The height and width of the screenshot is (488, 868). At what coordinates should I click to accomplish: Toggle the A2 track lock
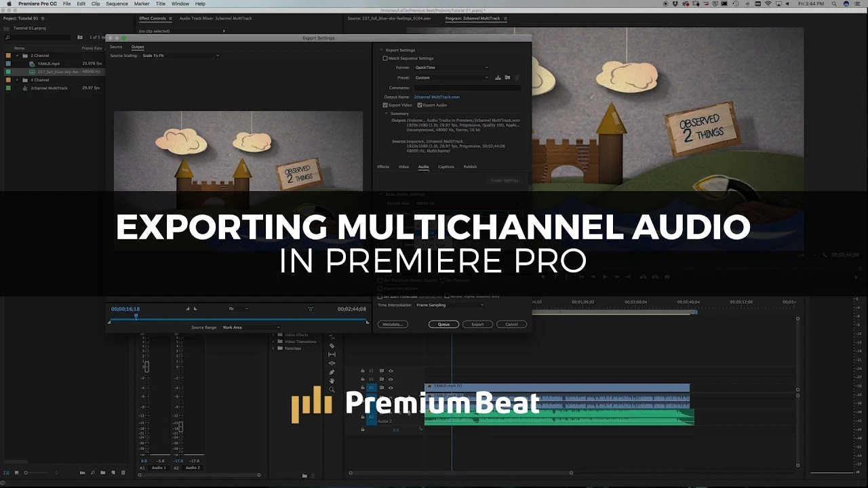[363, 417]
